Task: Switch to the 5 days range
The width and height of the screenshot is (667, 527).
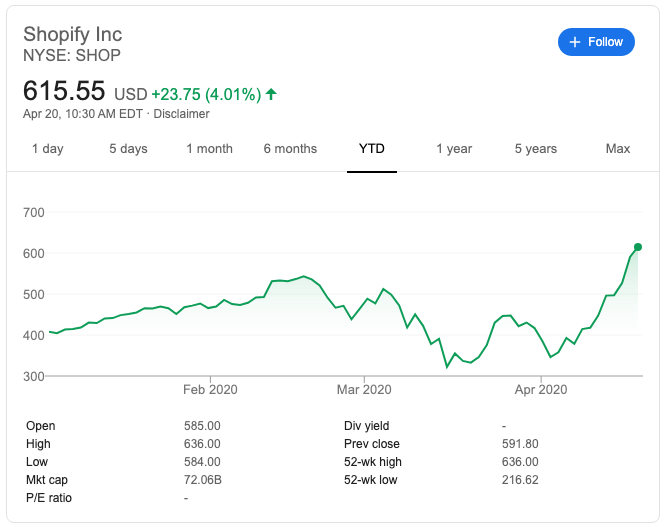Action: coord(128,149)
